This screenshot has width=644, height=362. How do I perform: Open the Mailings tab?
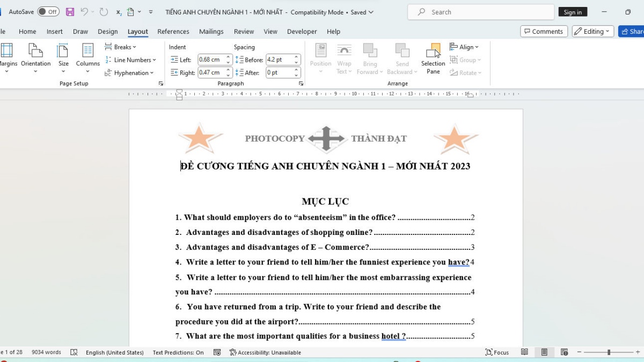[x=211, y=31]
